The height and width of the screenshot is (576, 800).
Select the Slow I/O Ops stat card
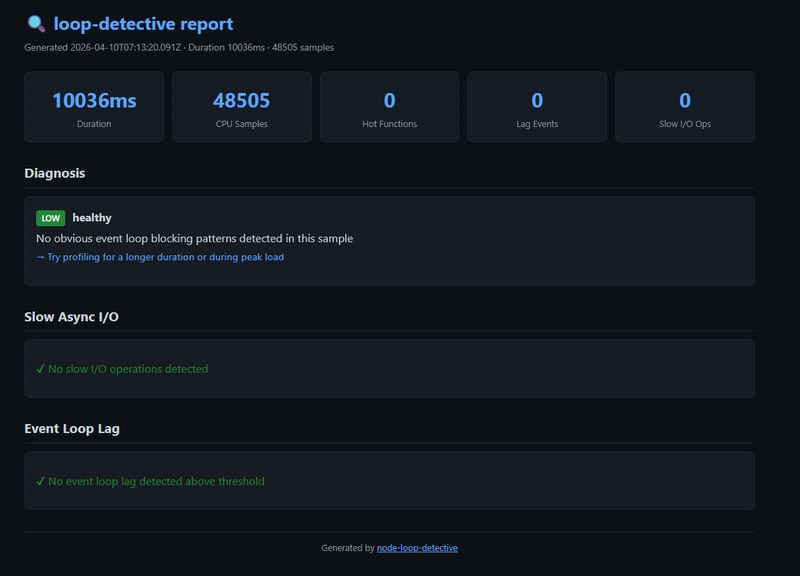pos(684,107)
